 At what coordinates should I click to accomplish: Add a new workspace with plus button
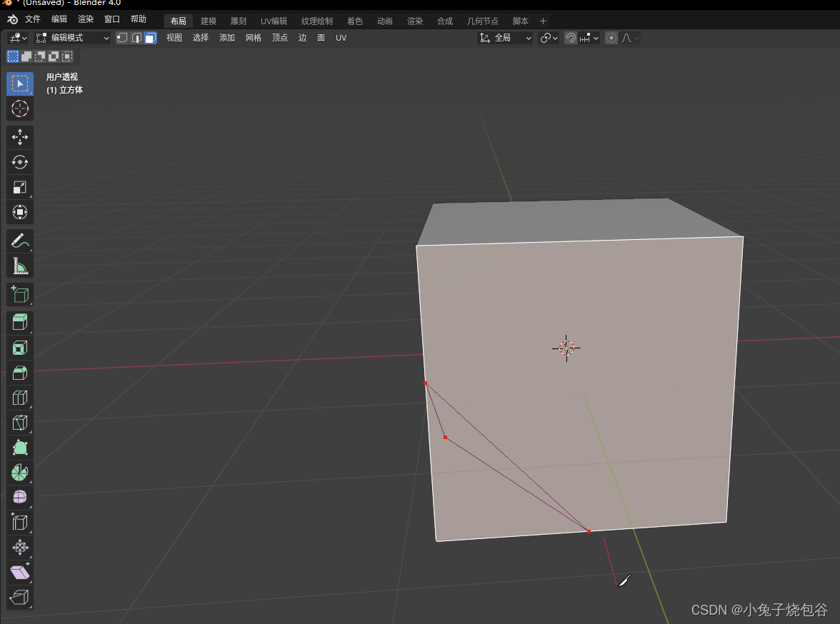[x=543, y=21]
